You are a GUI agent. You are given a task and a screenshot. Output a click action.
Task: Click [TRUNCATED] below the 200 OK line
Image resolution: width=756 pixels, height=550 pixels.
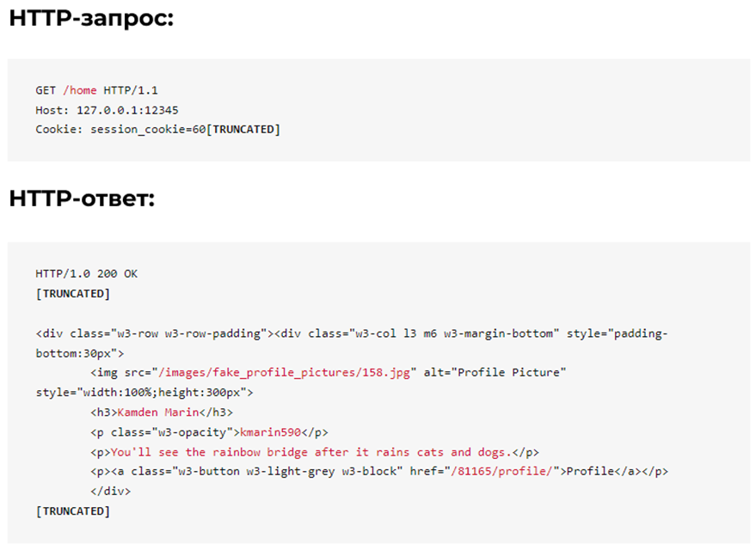pos(73,294)
